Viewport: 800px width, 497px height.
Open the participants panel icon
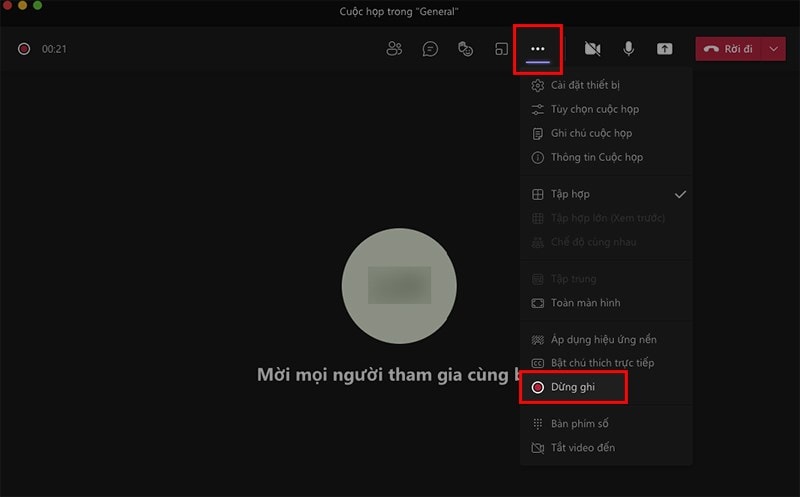pyautogui.click(x=394, y=49)
